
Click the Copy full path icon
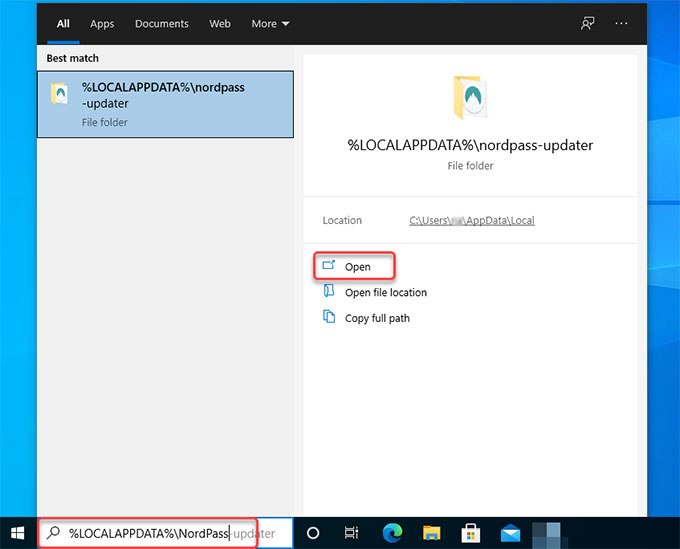tap(329, 316)
